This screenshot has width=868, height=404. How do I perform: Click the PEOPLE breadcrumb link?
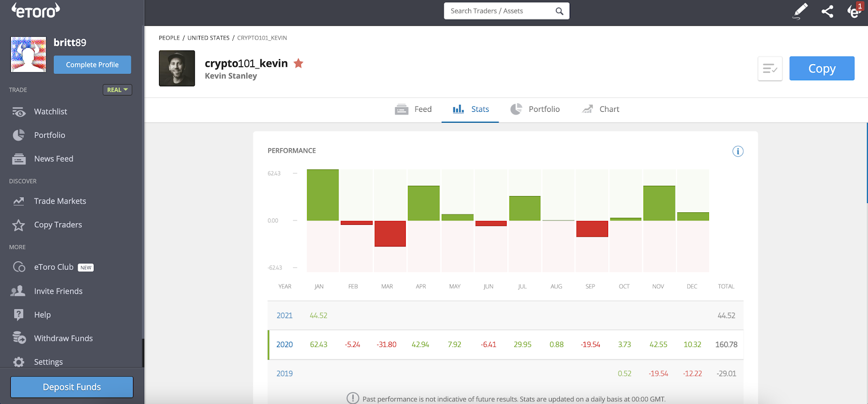169,38
